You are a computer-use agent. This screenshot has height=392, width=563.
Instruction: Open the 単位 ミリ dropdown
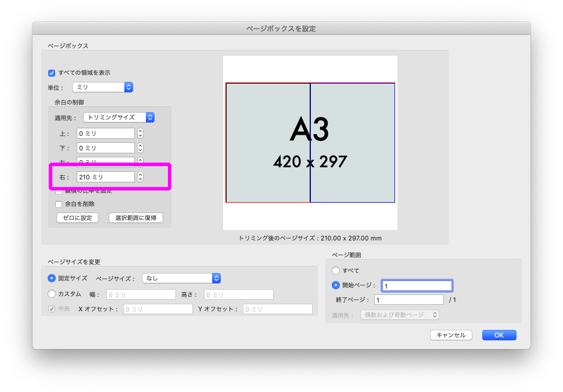point(103,87)
